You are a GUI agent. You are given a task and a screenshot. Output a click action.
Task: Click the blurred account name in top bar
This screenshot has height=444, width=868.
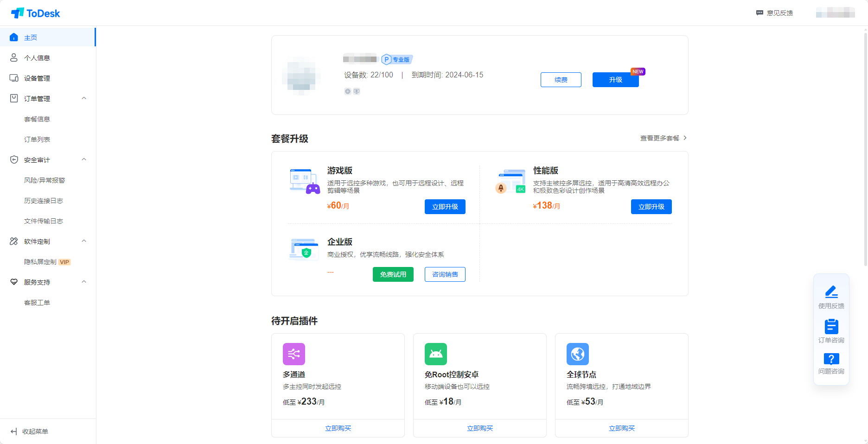(836, 13)
